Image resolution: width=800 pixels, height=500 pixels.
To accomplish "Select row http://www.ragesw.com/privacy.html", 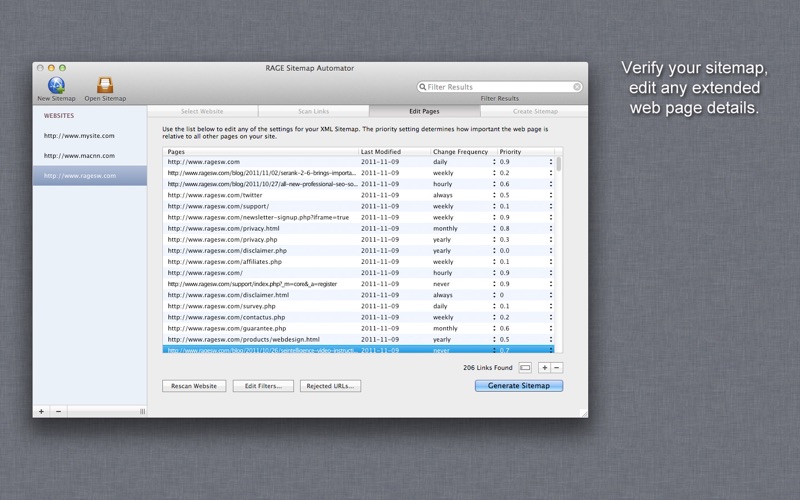I will pyautogui.click(x=359, y=229).
